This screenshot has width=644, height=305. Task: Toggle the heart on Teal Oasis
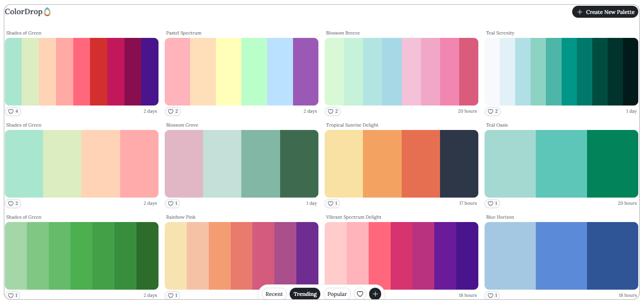pos(492,203)
